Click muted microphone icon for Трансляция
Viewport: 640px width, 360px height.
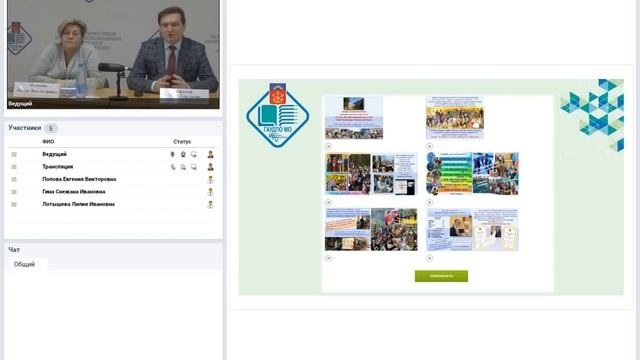(x=173, y=167)
